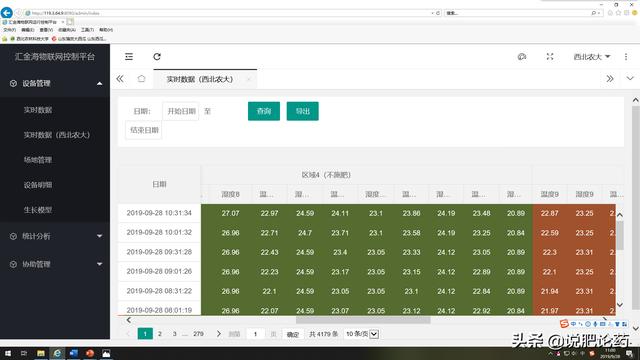Toggle the sidebar collapse hamburger icon

point(129,57)
